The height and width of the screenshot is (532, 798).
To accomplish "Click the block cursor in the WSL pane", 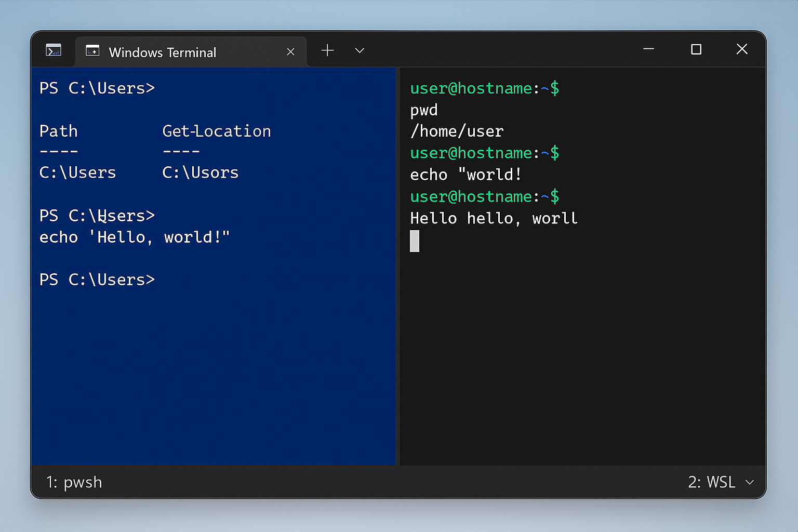I will 414,241.
